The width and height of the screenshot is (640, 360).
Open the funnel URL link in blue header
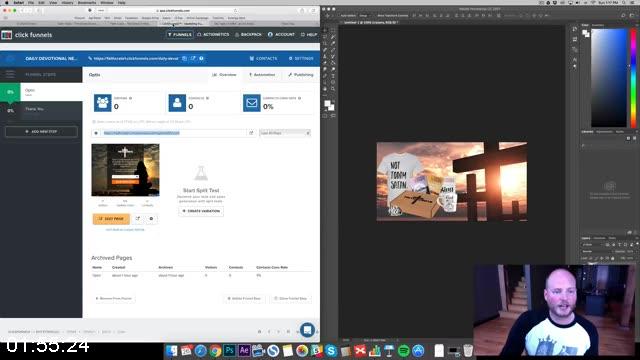136,58
